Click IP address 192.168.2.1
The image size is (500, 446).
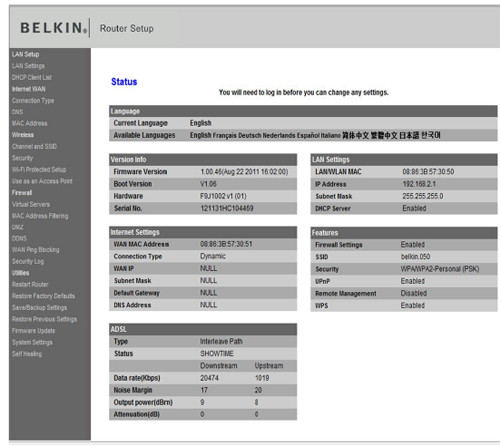[x=419, y=184]
